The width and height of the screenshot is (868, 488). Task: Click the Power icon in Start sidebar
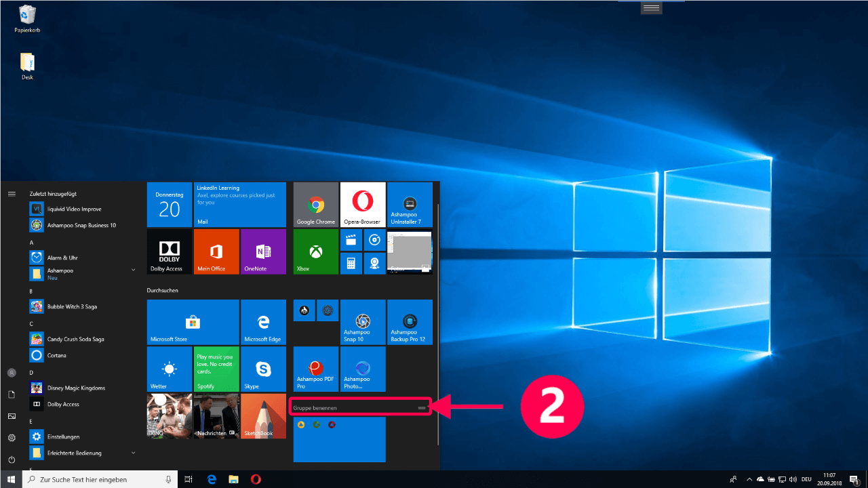[x=12, y=460]
